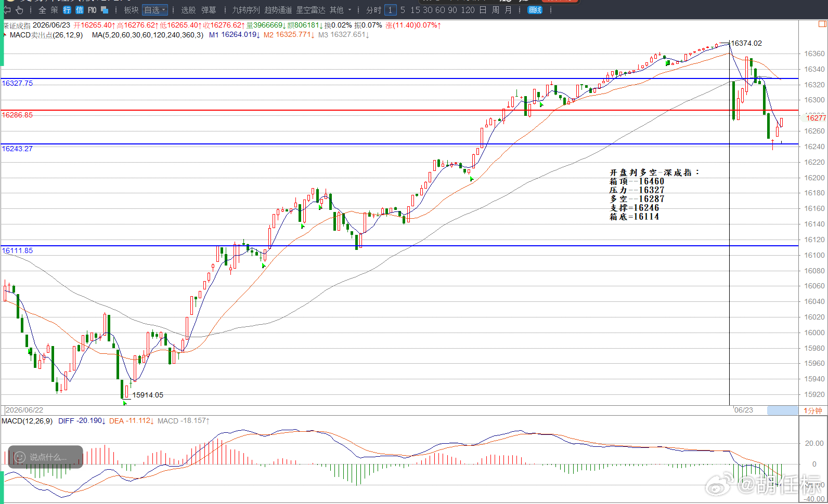Open the 选股 stock picker
828x504 pixels.
(x=188, y=10)
